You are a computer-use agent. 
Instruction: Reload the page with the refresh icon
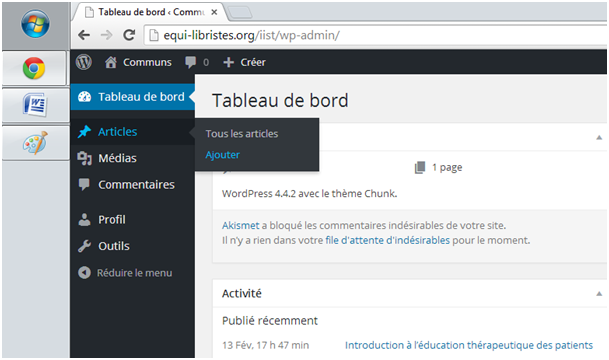coord(129,35)
